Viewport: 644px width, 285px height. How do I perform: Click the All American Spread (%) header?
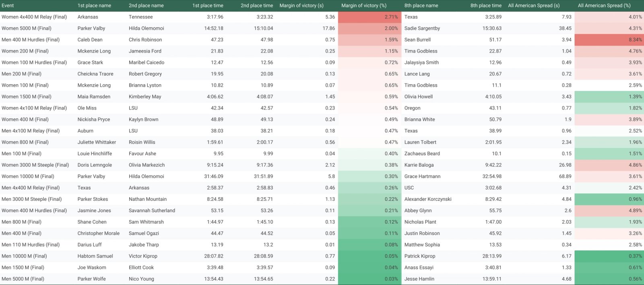[604, 6]
